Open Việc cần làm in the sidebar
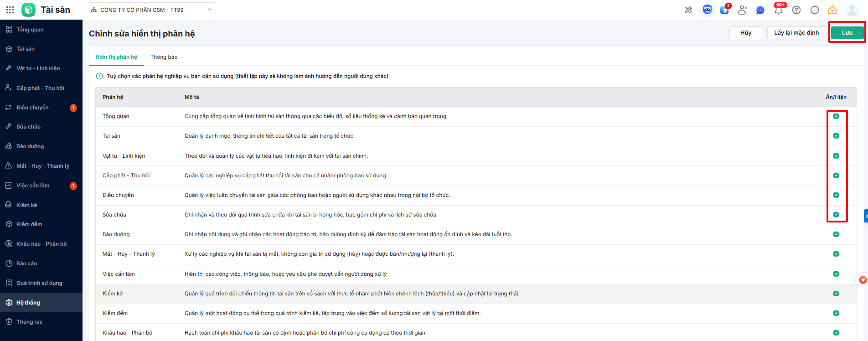 tap(41, 186)
